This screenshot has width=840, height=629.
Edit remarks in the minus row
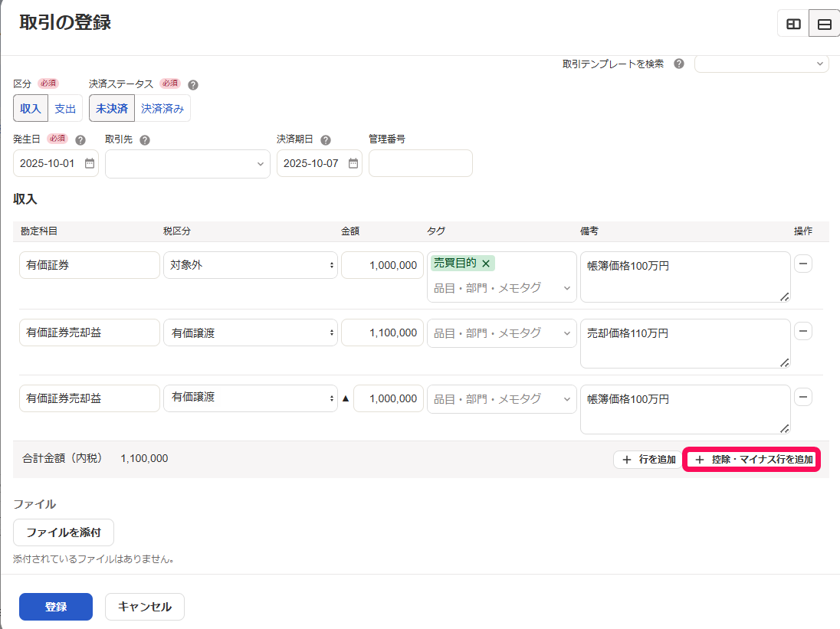click(x=685, y=410)
